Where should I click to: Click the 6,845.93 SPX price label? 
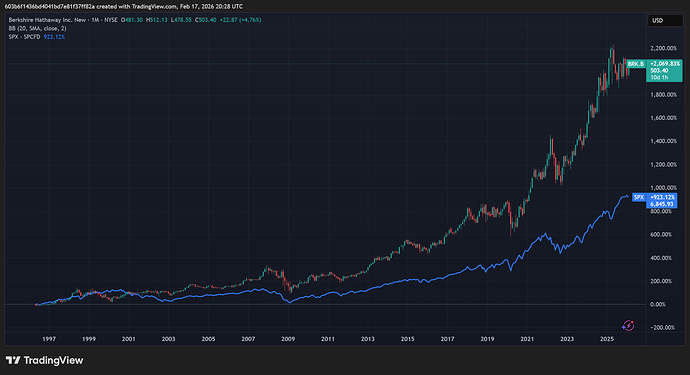pyautogui.click(x=662, y=204)
